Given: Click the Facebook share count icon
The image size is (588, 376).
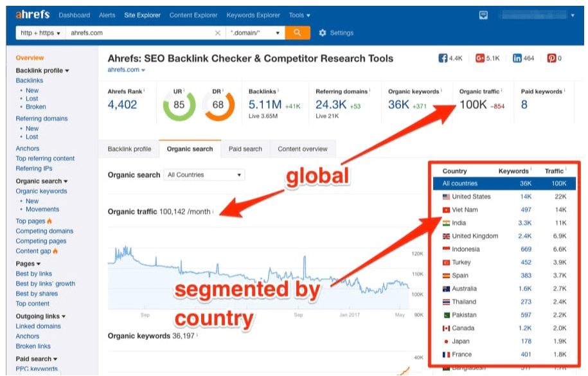Looking at the screenshot, I should 443,58.
